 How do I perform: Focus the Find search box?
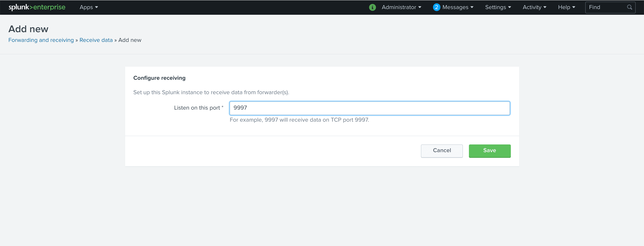pos(606,7)
